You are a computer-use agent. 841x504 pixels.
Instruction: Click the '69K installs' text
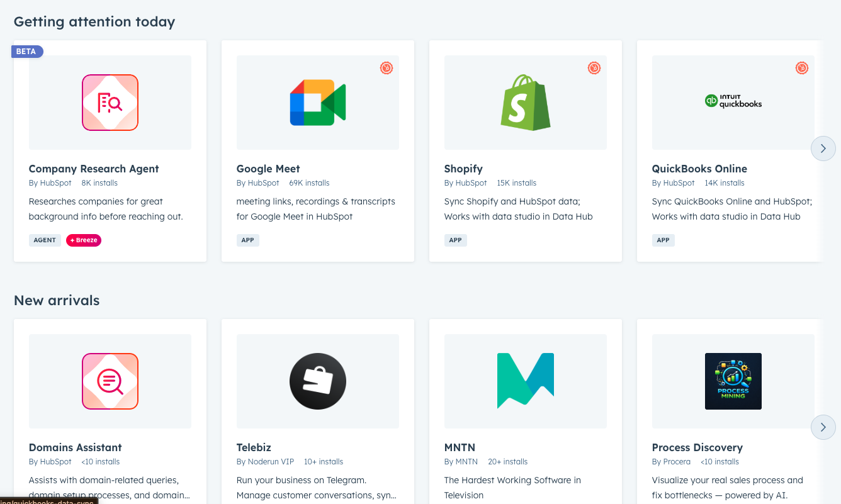pos(309,183)
